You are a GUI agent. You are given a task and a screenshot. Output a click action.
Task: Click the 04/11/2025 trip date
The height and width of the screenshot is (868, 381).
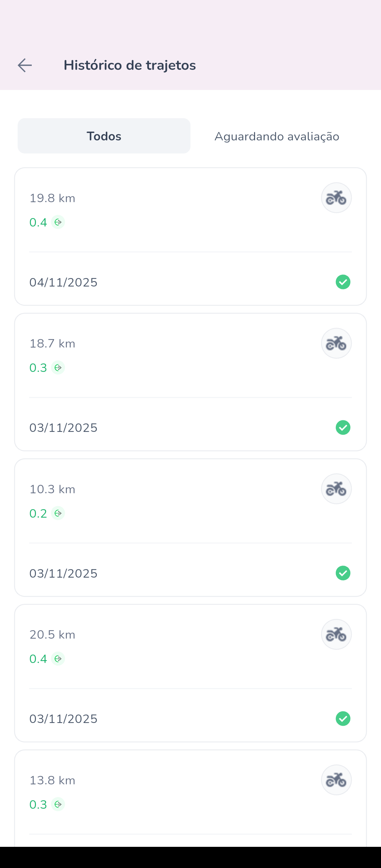point(64,282)
